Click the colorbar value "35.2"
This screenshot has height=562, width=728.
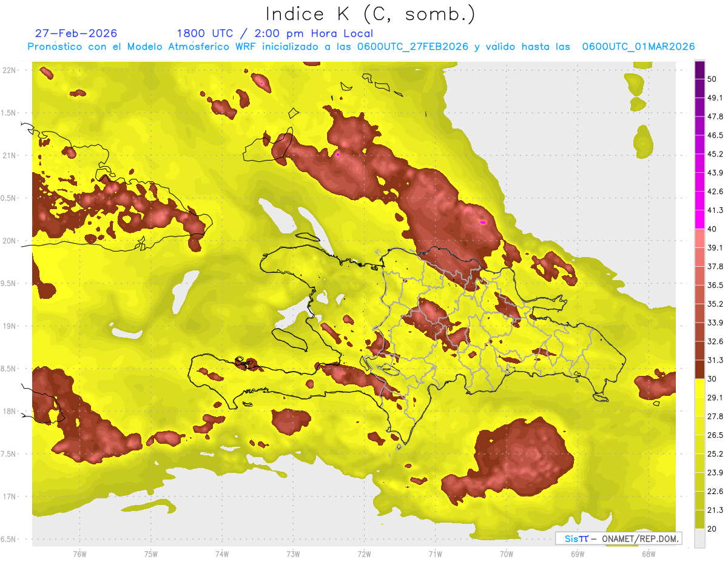715,304
